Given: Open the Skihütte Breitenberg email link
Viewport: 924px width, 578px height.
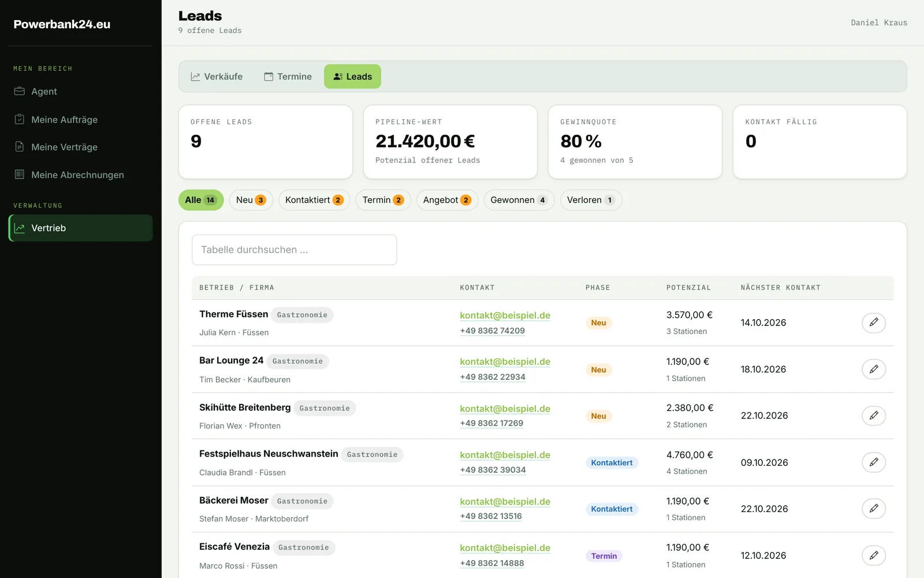Looking at the screenshot, I should coord(505,409).
